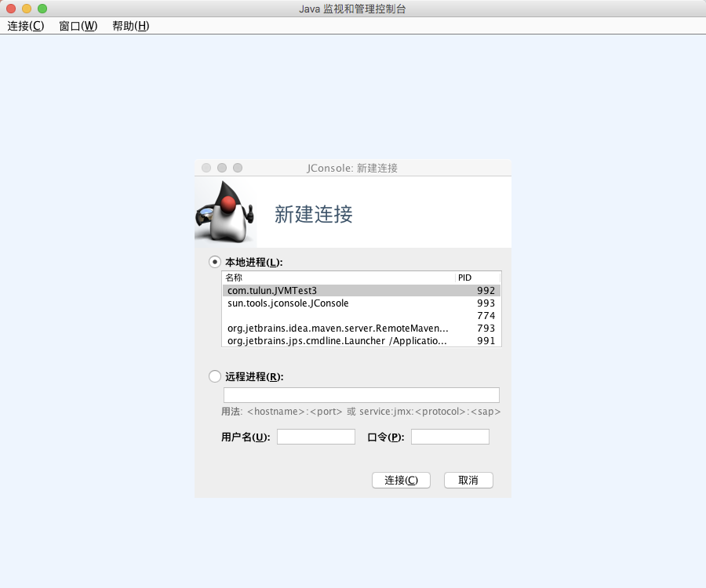Image resolution: width=706 pixels, height=588 pixels.
Task: Open the 连接(C) menu
Action: pyautogui.click(x=26, y=26)
